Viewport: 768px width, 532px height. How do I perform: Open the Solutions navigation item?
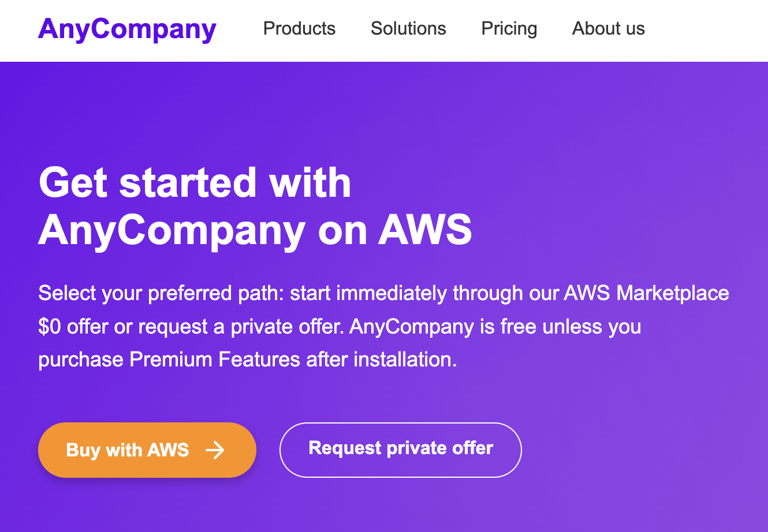click(x=408, y=28)
